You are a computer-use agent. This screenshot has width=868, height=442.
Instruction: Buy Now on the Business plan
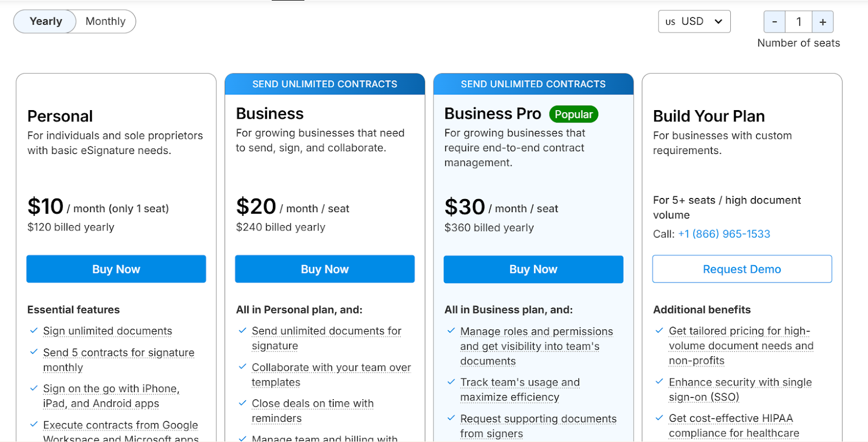click(x=324, y=268)
